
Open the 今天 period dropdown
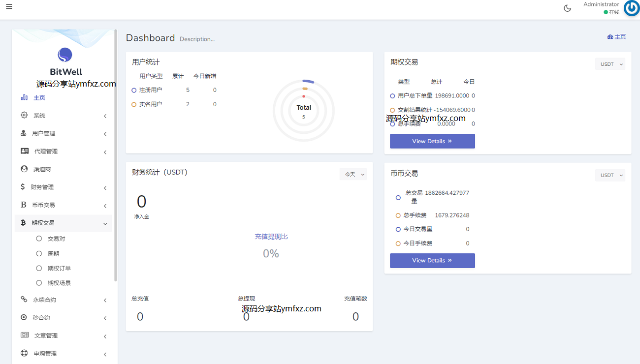coord(353,174)
